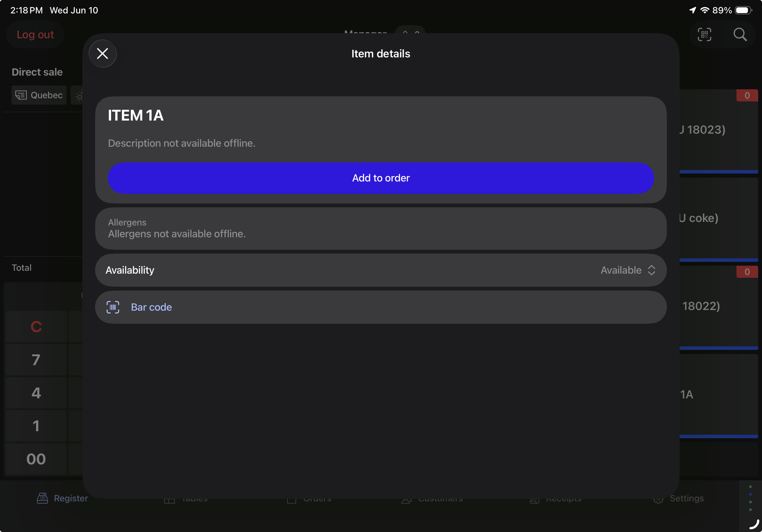Open the Availability dropdown showing Available
Image resolution: width=762 pixels, height=532 pixels.
[x=381, y=270]
